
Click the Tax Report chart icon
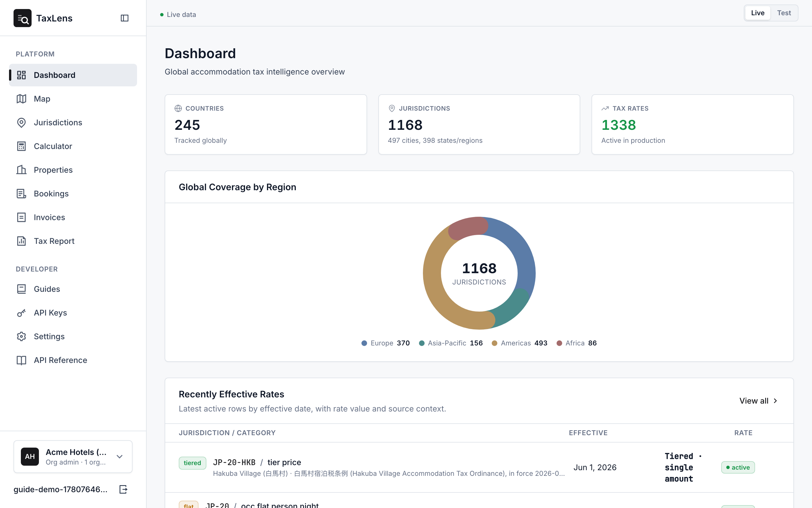(21, 241)
